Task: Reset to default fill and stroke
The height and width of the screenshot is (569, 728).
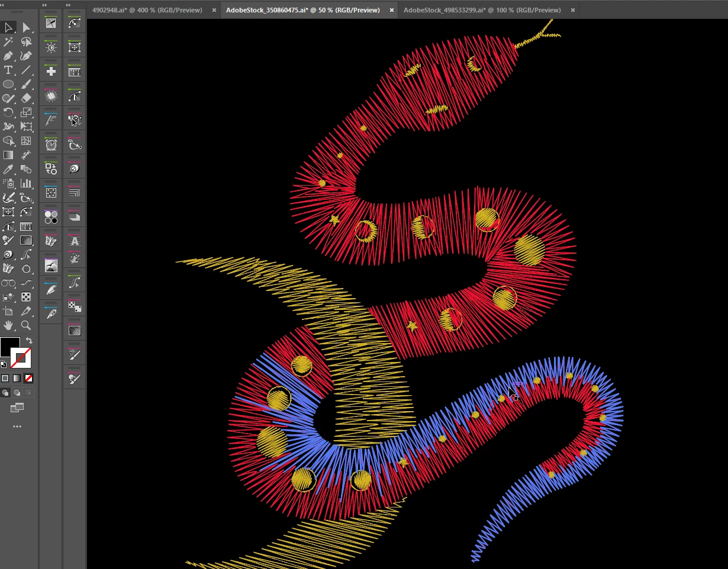Action: (x=4, y=364)
